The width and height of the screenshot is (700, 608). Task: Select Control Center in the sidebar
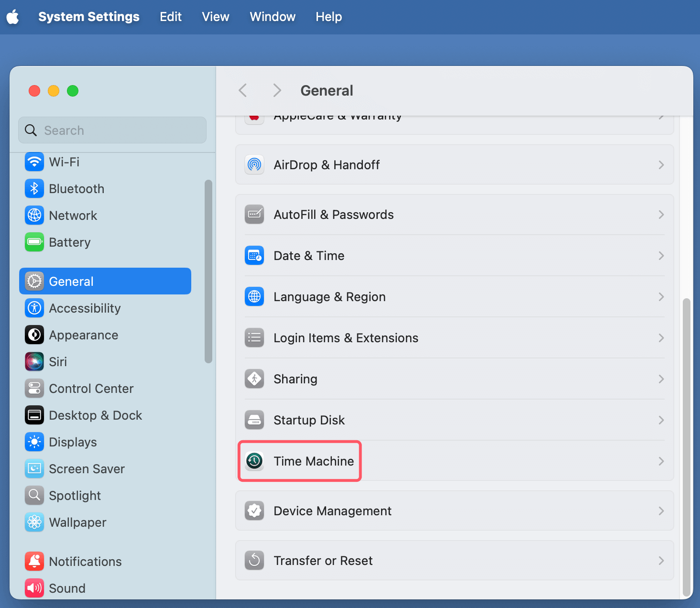(91, 388)
